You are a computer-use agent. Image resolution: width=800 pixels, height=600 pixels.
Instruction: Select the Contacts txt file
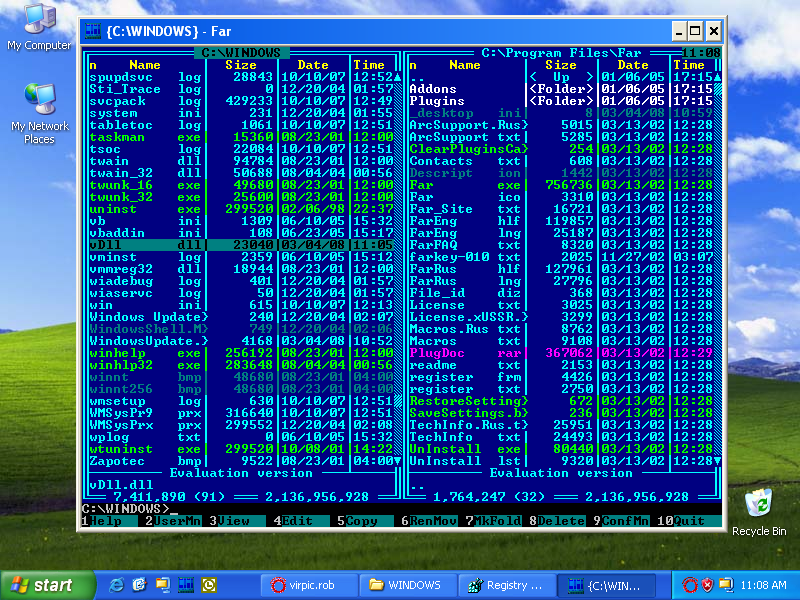pyautogui.click(x=561, y=161)
